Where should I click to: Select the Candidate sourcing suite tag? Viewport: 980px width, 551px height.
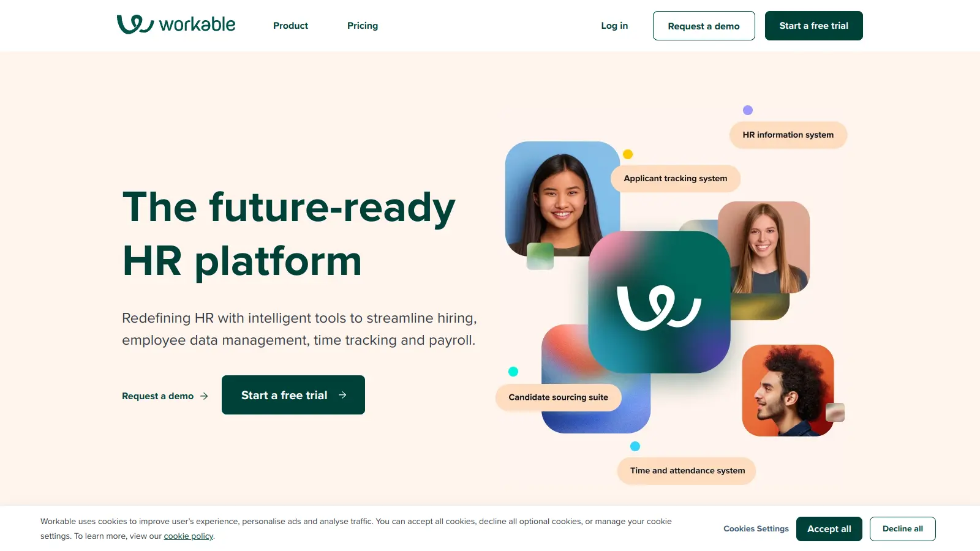[559, 397]
